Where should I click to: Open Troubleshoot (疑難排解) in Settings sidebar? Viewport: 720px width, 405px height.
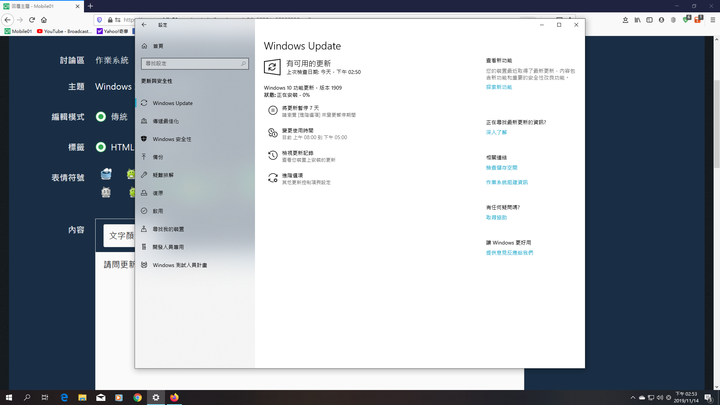tap(163, 175)
